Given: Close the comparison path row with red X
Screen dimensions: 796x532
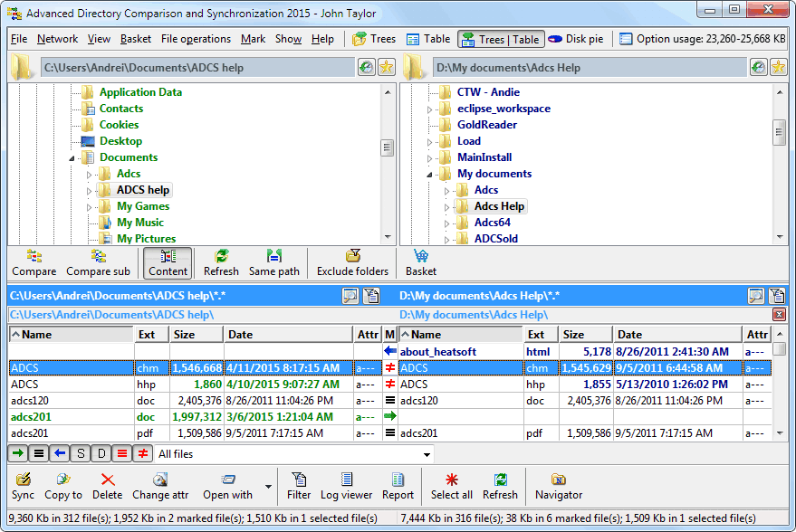Looking at the screenshot, I should (x=779, y=315).
